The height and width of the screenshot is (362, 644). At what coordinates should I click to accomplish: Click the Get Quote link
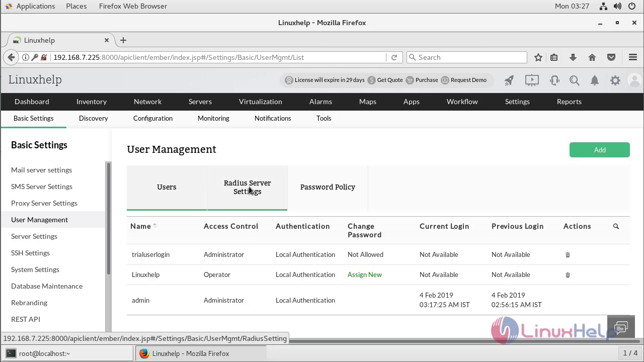(385, 80)
